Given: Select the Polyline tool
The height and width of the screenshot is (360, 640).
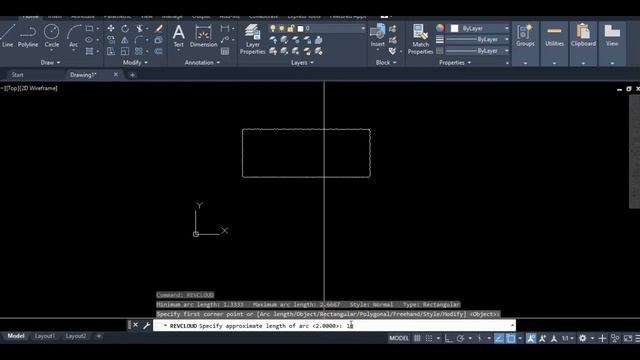Looking at the screenshot, I should coord(28,36).
